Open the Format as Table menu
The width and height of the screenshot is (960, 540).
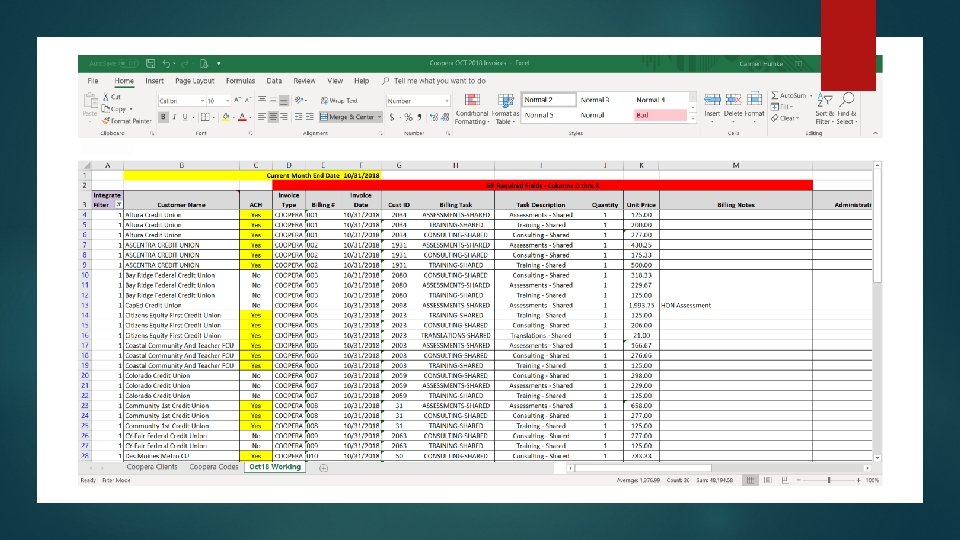(x=506, y=109)
